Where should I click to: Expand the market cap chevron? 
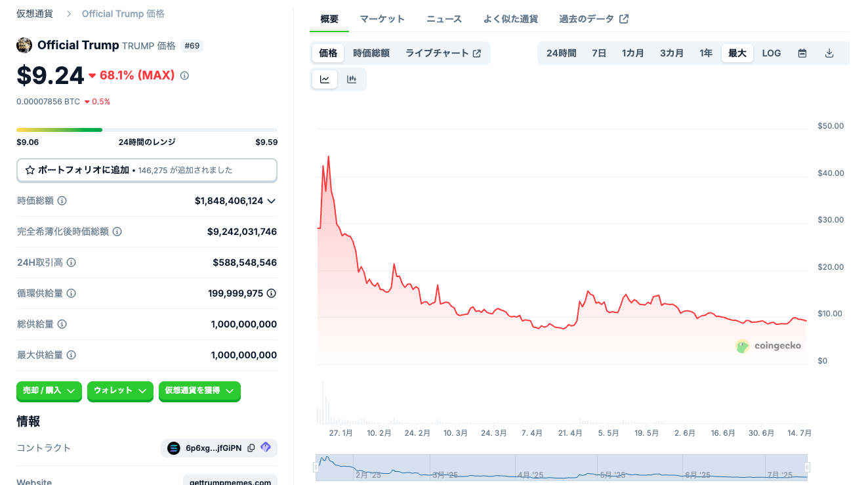(271, 201)
